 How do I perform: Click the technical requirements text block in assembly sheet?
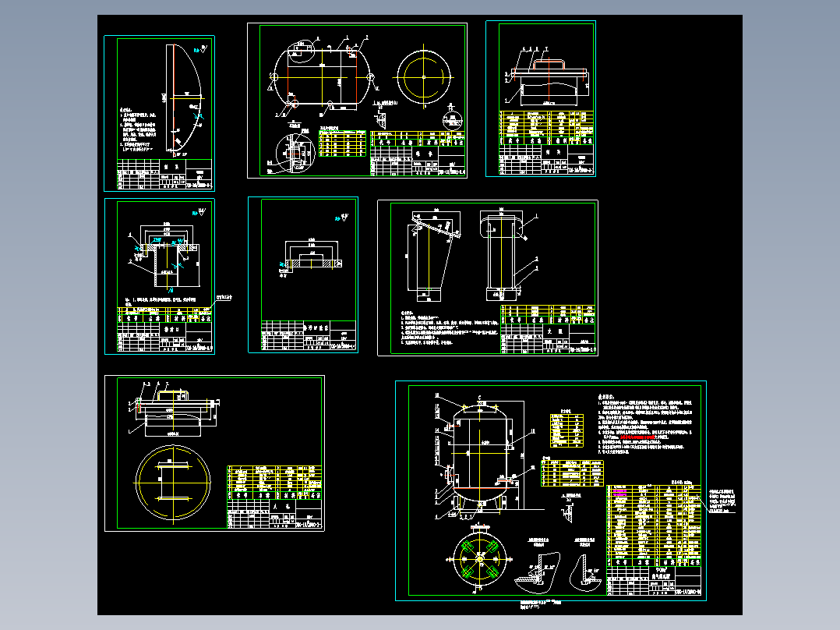click(x=645, y=426)
